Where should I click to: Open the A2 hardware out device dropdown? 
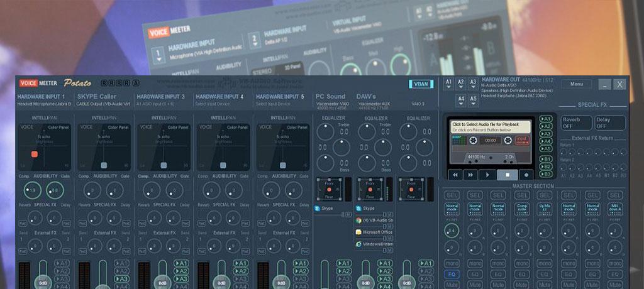pyautogui.click(x=461, y=84)
